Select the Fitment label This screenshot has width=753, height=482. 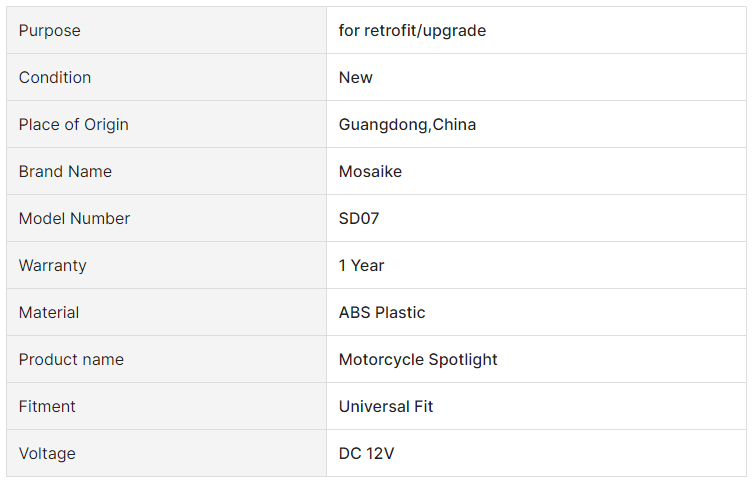click(47, 407)
